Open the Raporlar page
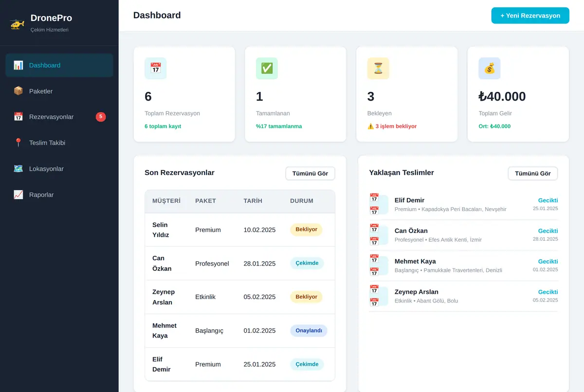584x392 pixels. tap(59, 195)
